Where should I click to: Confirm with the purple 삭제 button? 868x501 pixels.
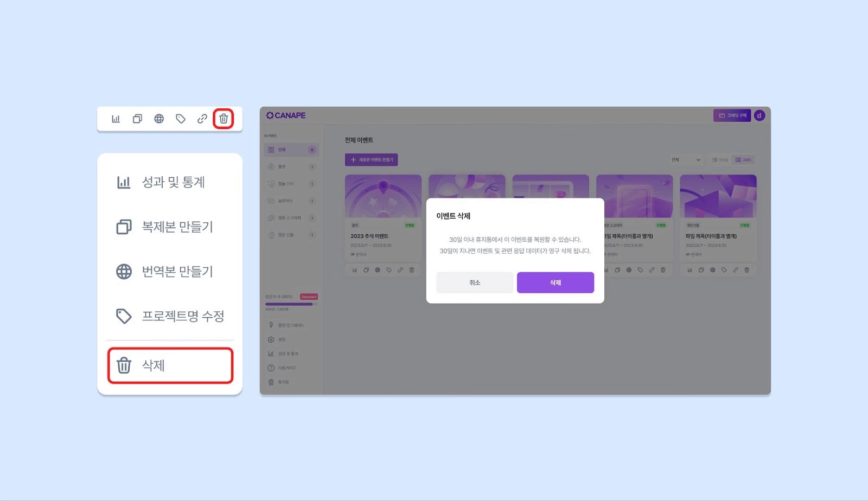click(556, 282)
